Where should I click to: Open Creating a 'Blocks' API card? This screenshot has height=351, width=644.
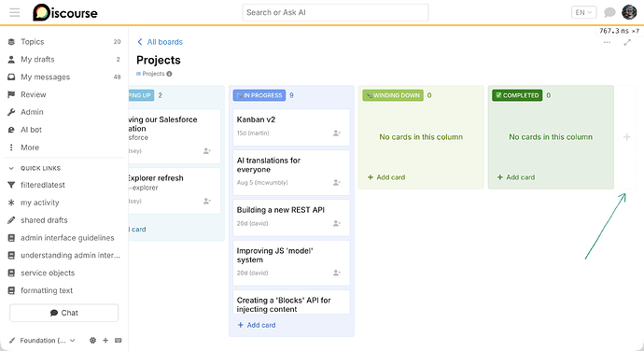[284, 304]
